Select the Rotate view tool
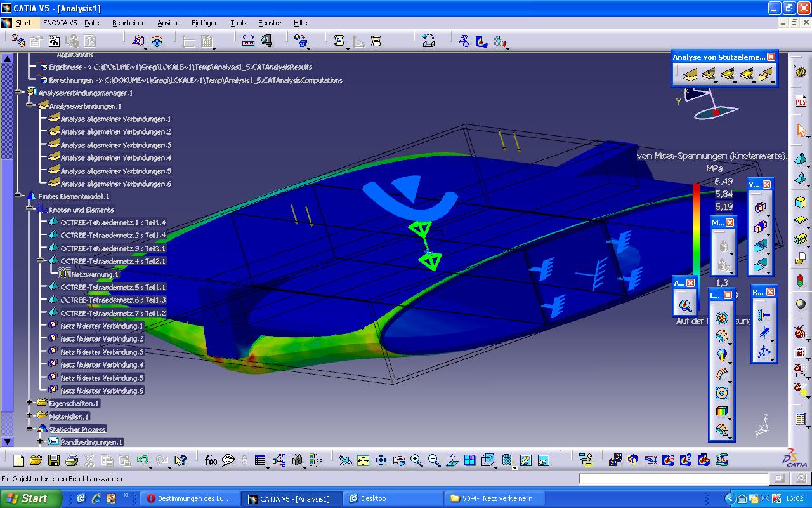The image size is (812, 508). point(398,460)
